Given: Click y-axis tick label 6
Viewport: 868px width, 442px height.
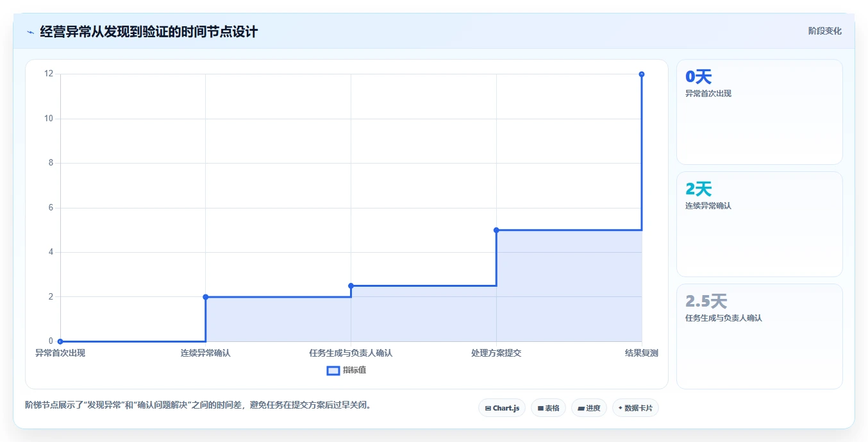Looking at the screenshot, I should (51, 208).
